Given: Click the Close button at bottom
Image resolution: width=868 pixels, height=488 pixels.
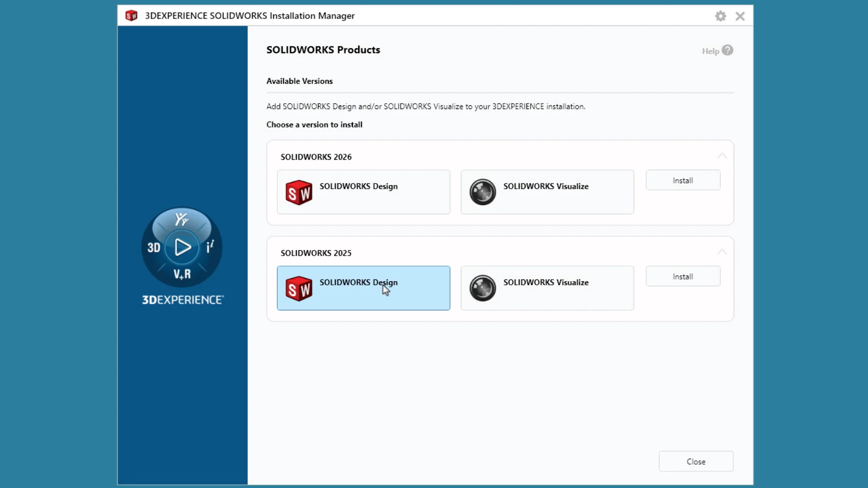Looking at the screenshot, I should 696,461.
